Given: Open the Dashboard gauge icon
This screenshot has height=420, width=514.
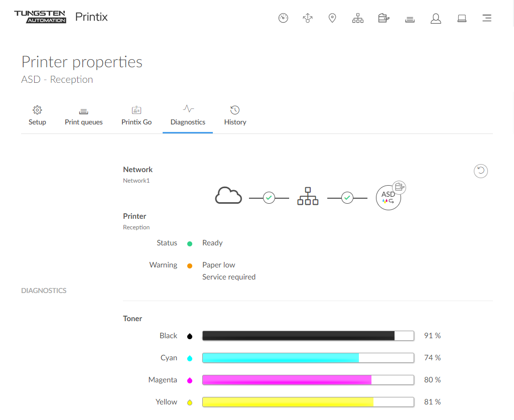Looking at the screenshot, I should tap(283, 19).
